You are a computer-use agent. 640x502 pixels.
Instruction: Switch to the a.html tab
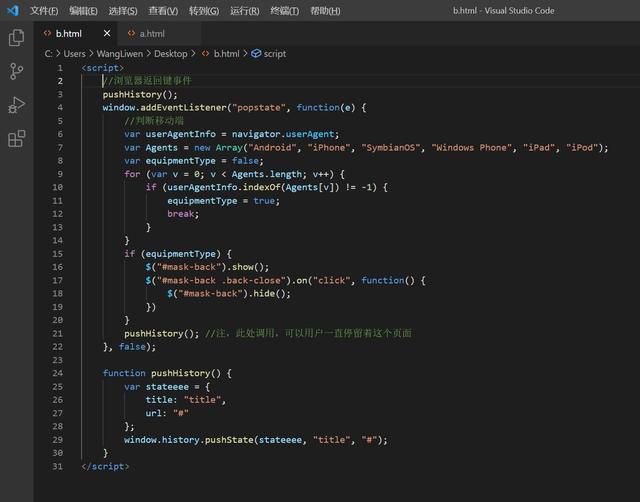point(159,33)
